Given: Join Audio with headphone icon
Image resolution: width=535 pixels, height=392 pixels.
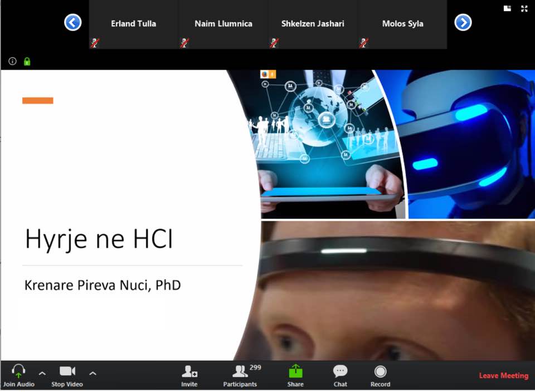Looking at the screenshot, I should 19,375.
